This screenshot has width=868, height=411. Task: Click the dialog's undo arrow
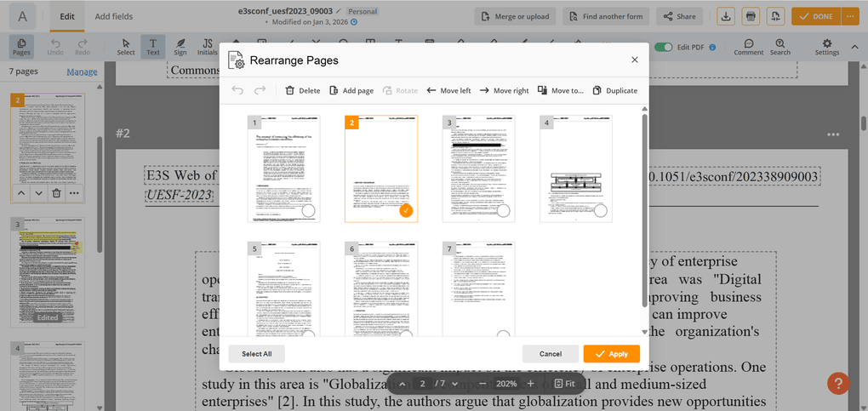click(237, 90)
